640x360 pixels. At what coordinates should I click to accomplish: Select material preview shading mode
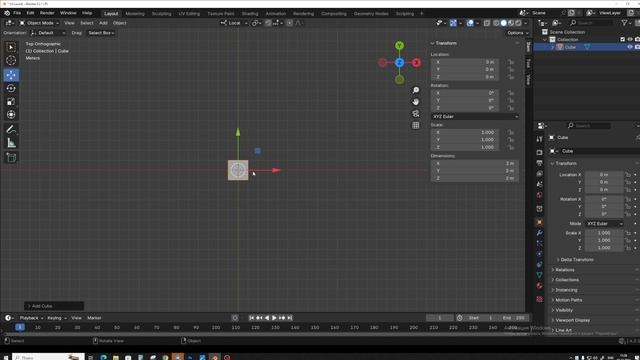coord(511,23)
